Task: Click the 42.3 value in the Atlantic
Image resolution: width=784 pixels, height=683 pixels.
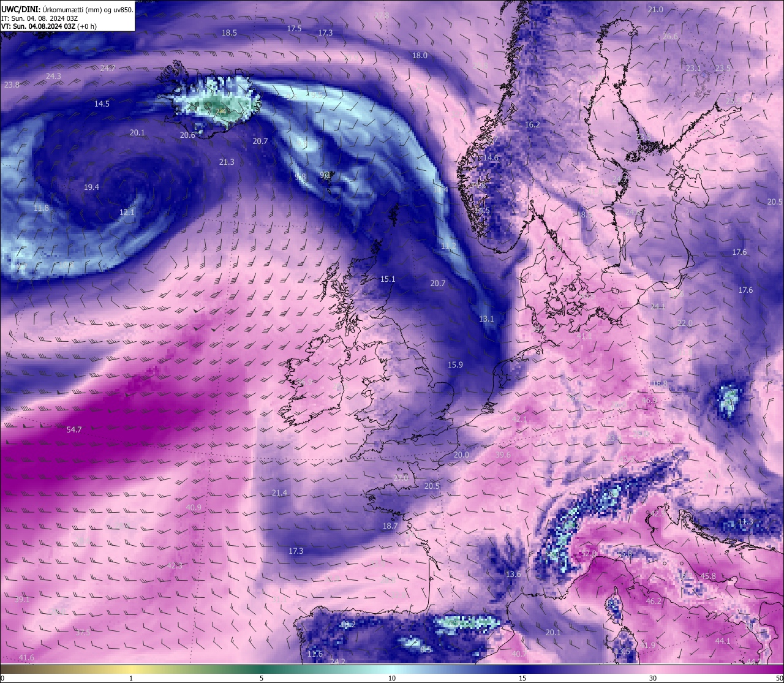Action: (175, 566)
